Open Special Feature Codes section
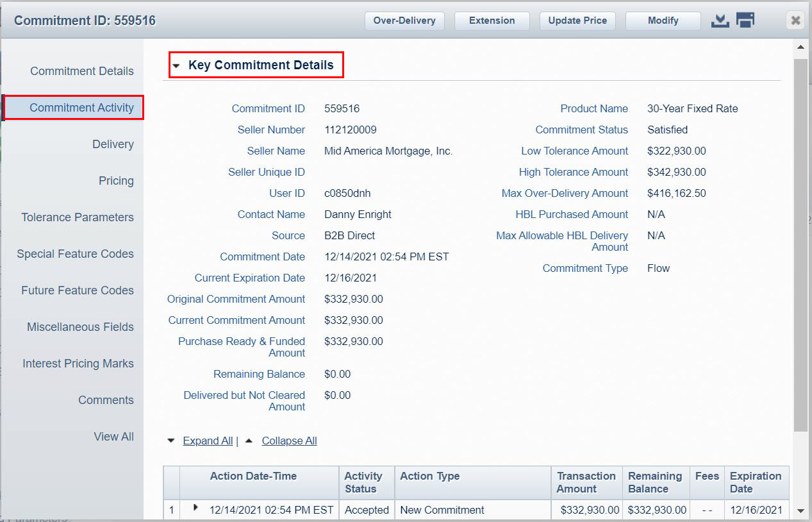 75,254
